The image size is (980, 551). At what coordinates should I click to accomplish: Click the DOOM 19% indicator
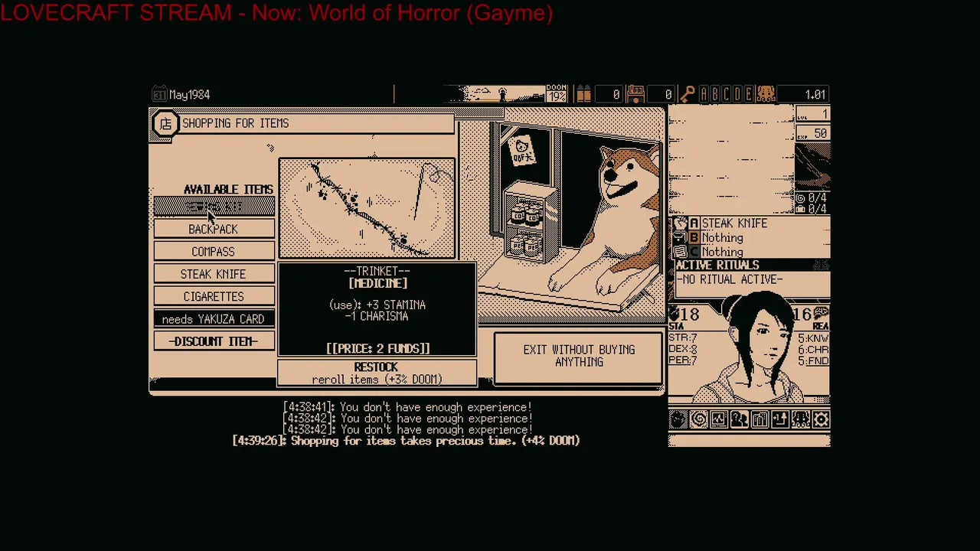coord(557,94)
